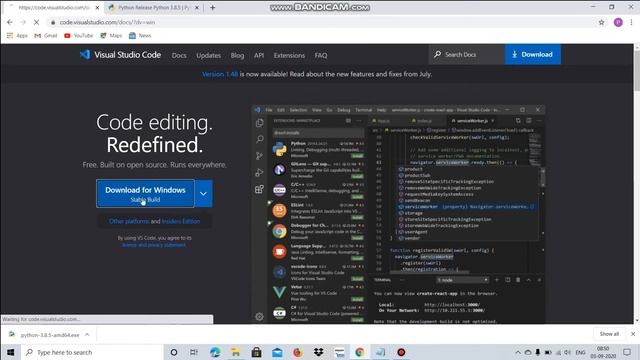
Task: Open the Windows notification center icon
Action: coord(627,352)
